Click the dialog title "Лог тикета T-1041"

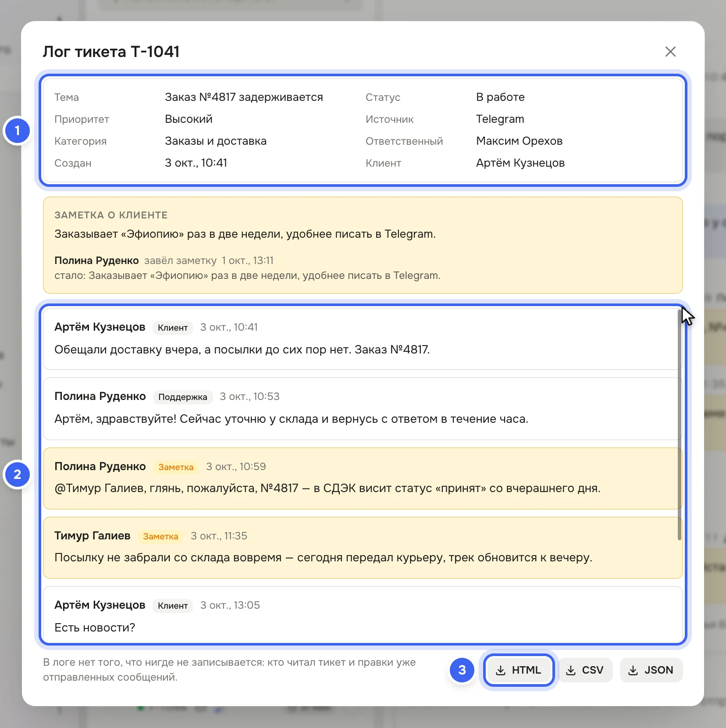(111, 52)
